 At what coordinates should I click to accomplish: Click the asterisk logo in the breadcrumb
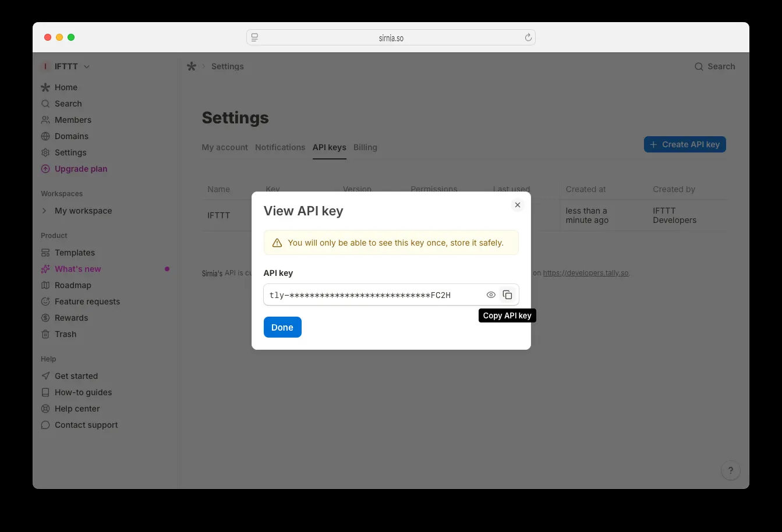pos(192,66)
